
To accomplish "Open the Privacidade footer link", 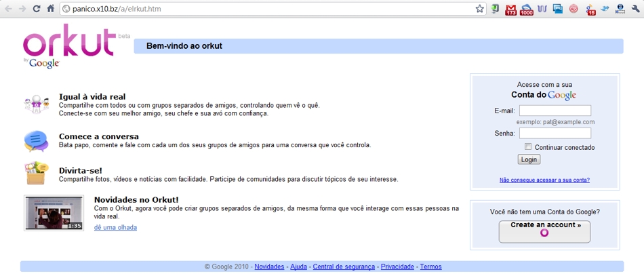I will click(x=398, y=267).
